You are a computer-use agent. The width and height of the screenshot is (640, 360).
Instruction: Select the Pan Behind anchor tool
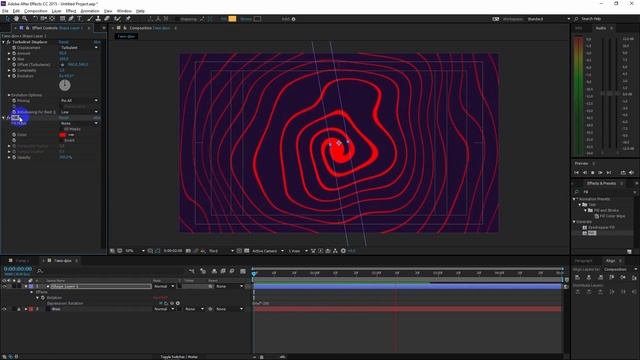(x=52, y=19)
